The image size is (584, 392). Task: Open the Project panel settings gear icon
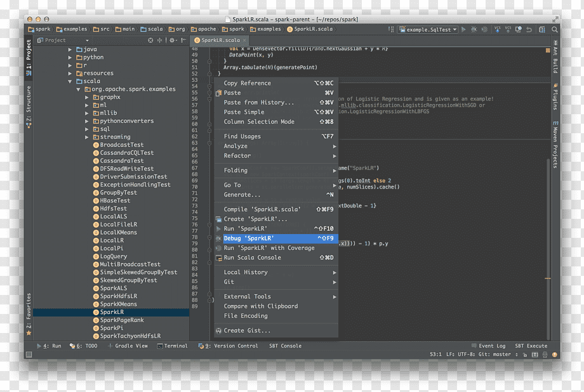click(172, 40)
